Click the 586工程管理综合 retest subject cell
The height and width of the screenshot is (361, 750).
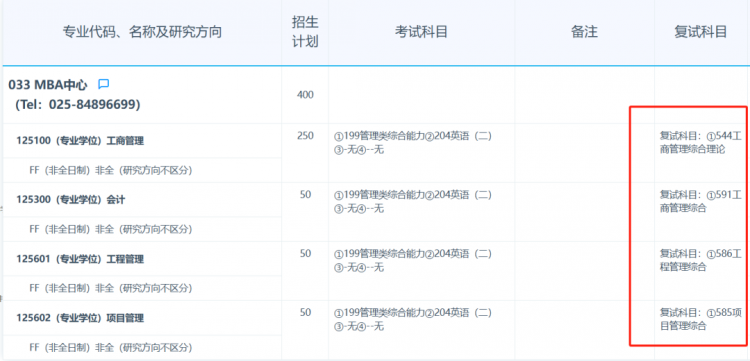pos(701,261)
